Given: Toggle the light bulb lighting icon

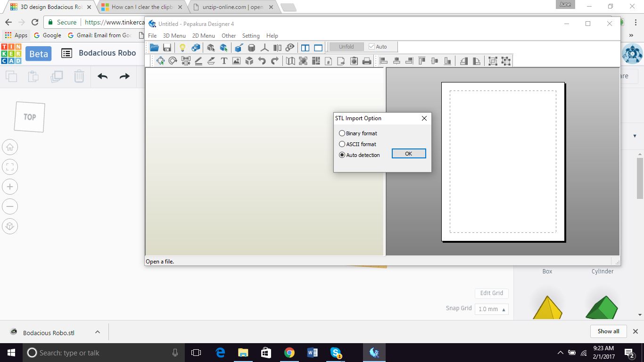Looking at the screenshot, I should point(182,47).
